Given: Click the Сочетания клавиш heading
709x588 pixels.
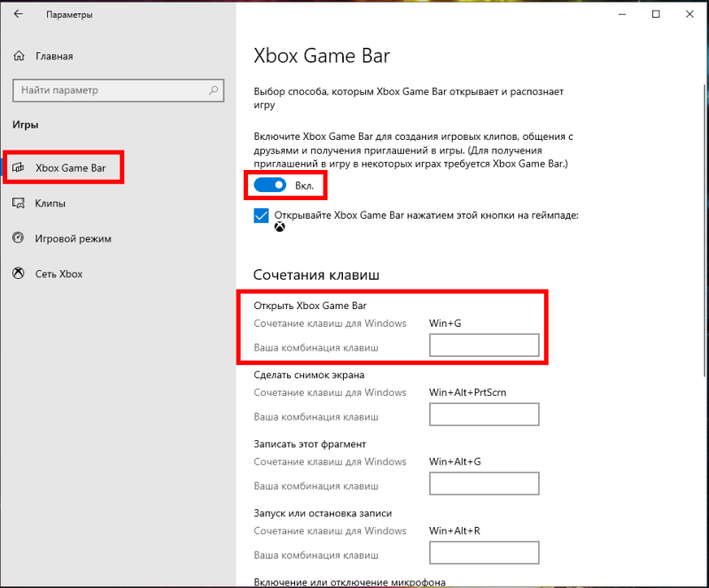Looking at the screenshot, I should 316,275.
